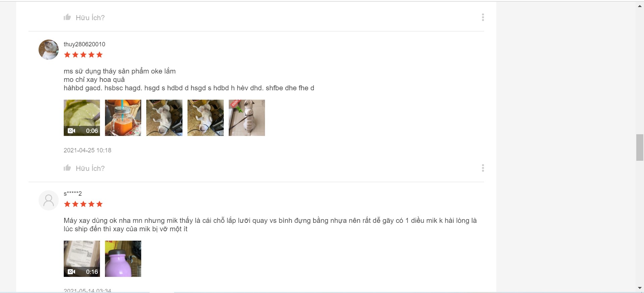Click "Hữu Ích?" under the 2021-04-25 review

pos(90,168)
